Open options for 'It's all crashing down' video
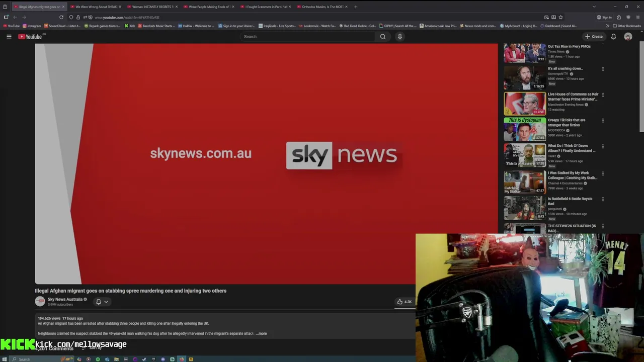The width and height of the screenshot is (644, 362). tap(603, 69)
